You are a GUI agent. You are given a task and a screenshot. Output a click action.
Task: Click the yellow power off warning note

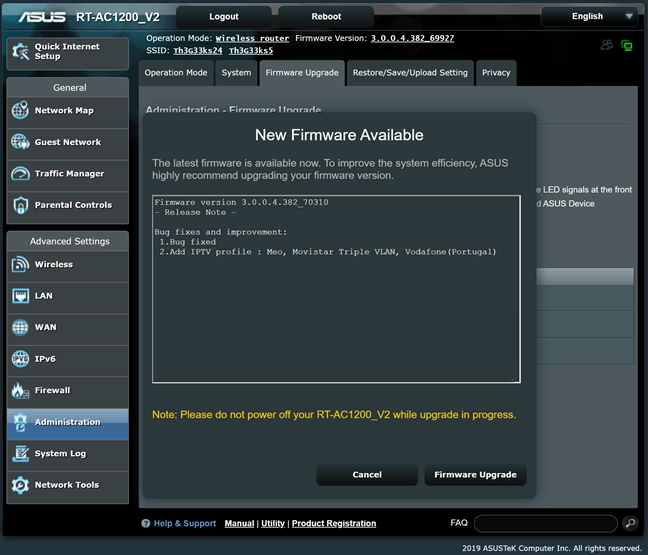tap(334, 415)
